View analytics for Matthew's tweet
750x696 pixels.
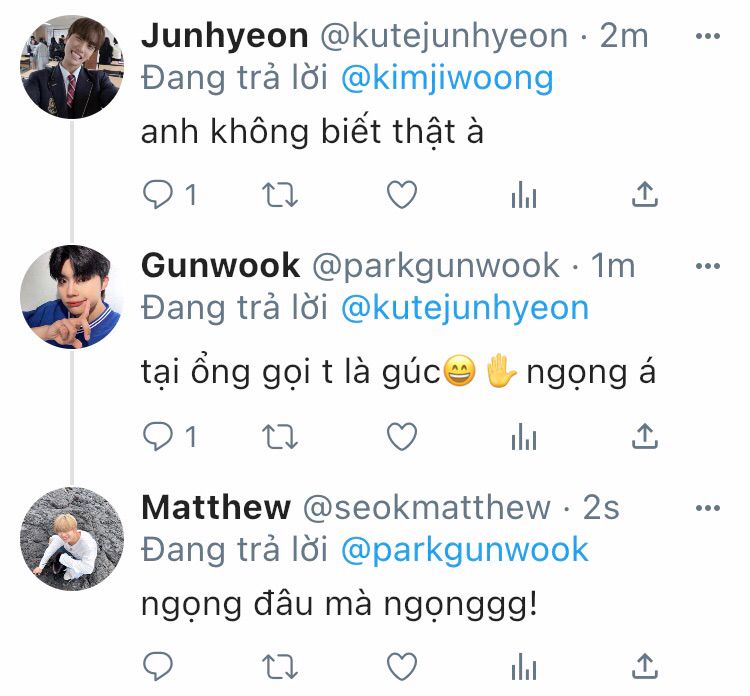(x=524, y=667)
